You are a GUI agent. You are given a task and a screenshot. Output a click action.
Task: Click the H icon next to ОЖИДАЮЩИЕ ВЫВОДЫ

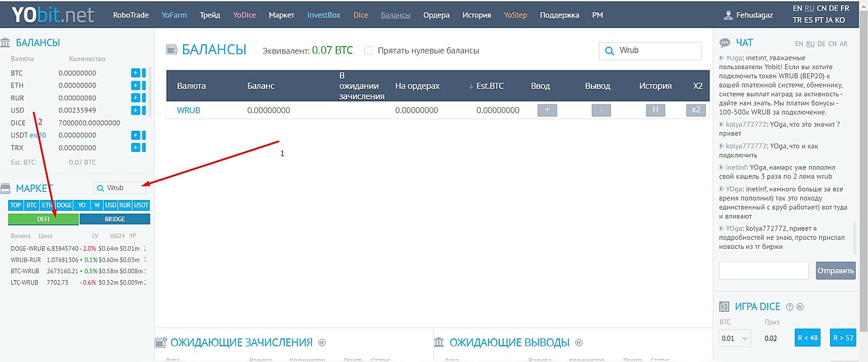point(579,343)
